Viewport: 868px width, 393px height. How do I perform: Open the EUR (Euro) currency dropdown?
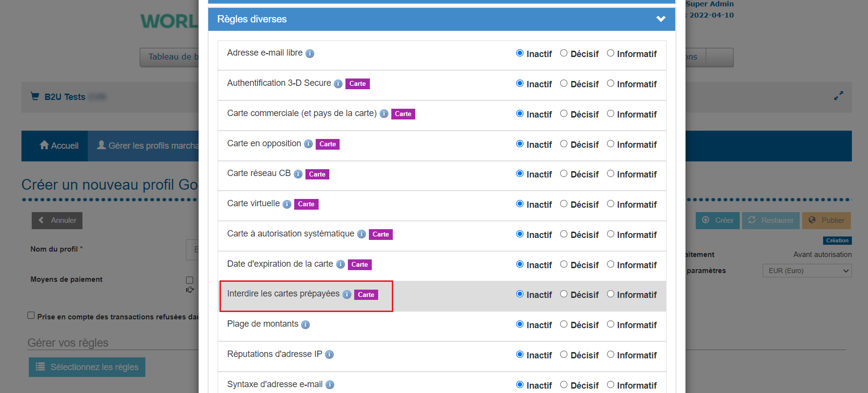pyautogui.click(x=807, y=271)
